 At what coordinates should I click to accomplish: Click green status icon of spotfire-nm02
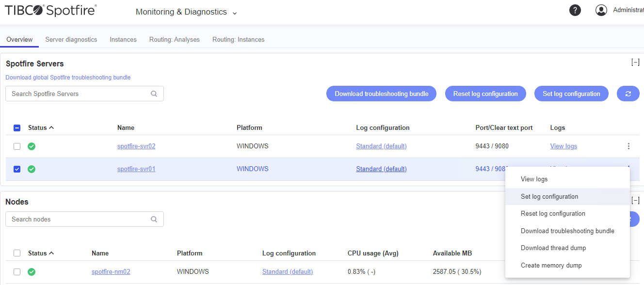[x=32, y=272]
